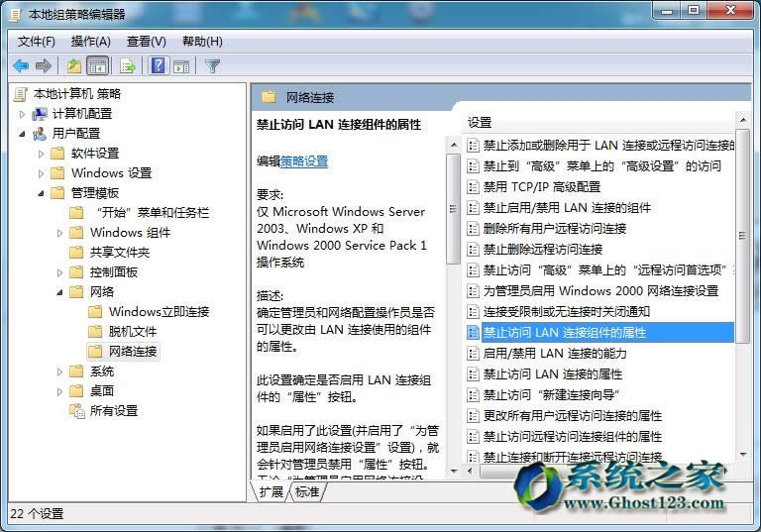The width and height of the screenshot is (761, 532).
Task: Open the 策略设置 link
Action: (x=304, y=161)
